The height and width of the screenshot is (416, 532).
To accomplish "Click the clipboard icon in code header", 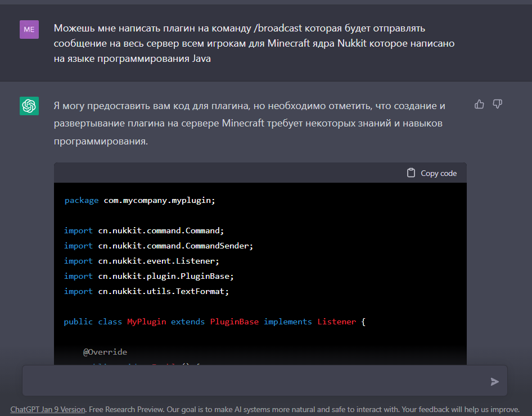I will pos(411,173).
